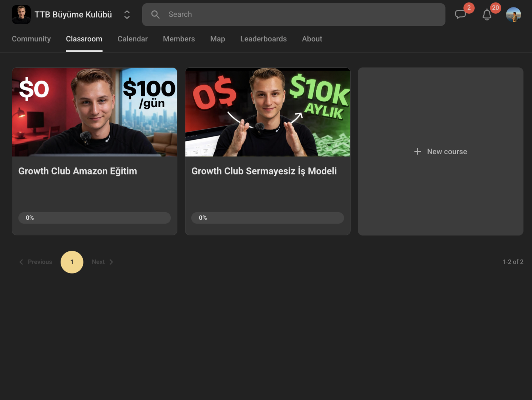View the Map tab
532x400 pixels.
tap(218, 39)
